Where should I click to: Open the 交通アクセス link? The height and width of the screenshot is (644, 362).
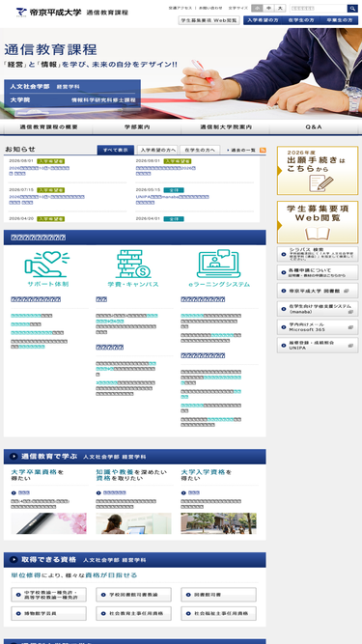coord(181,9)
